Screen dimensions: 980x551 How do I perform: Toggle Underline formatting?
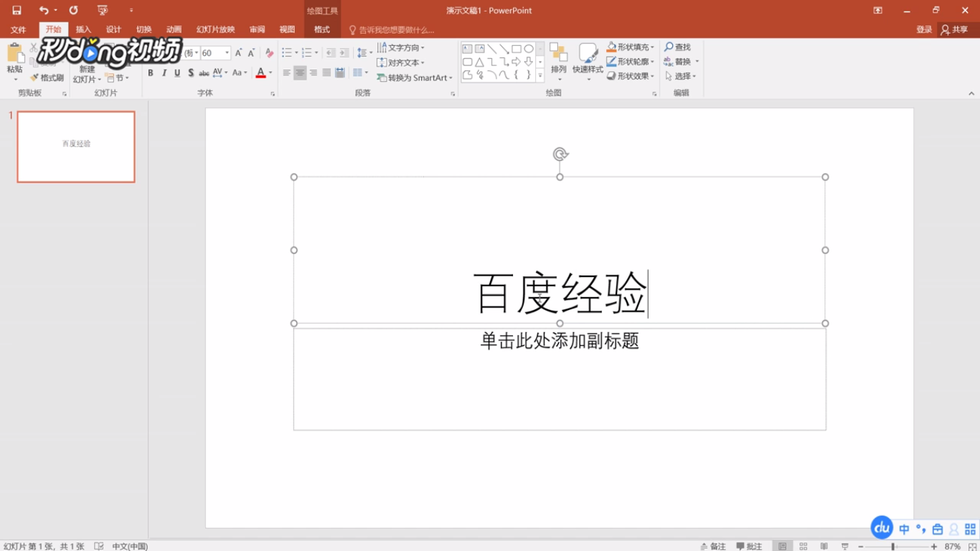click(x=177, y=73)
